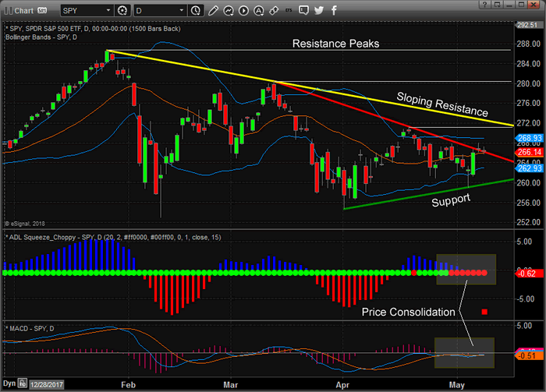Click the 268.93 upper band price tag
546x392 pixels.
529,138
